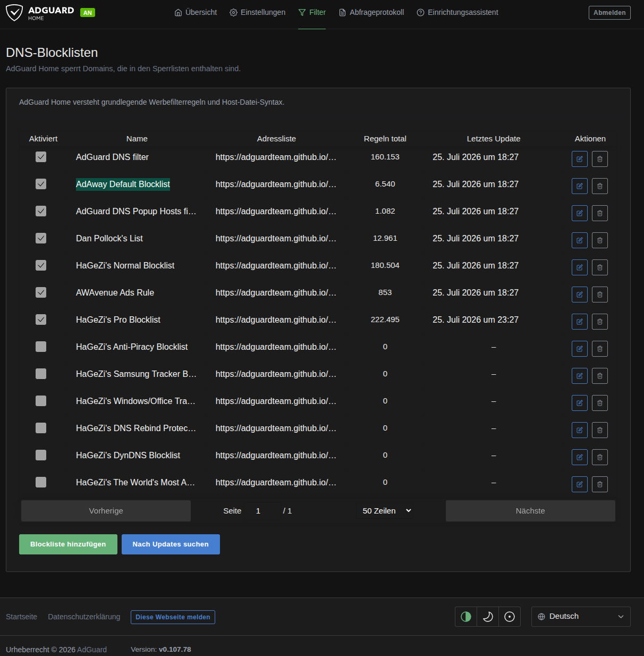Delete the AdGuard DNS filter list
The height and width of the screenshot is (656, 644).
pyautogui.click(x=600, y=159)
